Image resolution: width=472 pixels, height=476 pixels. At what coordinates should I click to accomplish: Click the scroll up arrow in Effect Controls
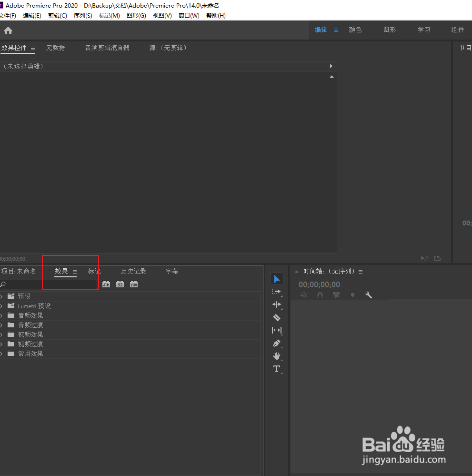332,77
